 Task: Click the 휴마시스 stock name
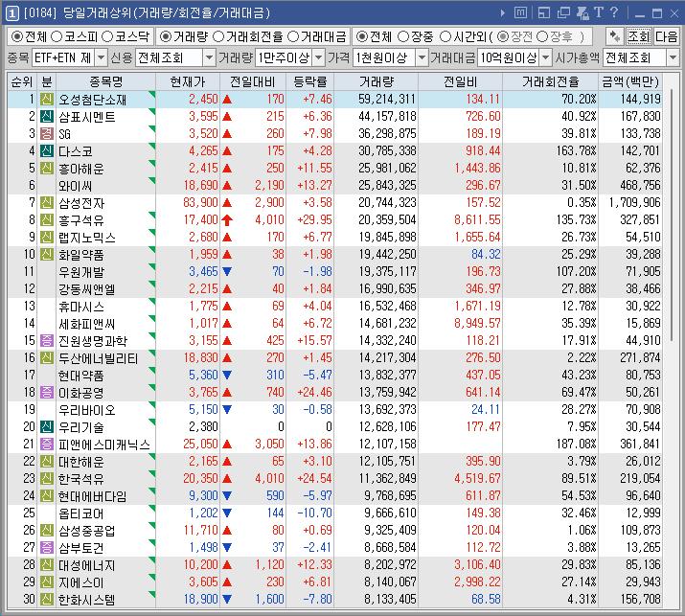pyautogui.click(x=81, y=307)
